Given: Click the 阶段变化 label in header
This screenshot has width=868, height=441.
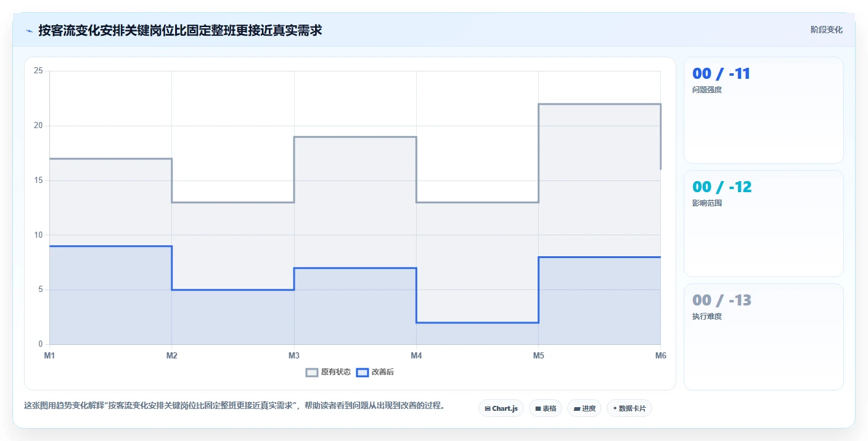Looking at the screenshot, I should 826,30.
